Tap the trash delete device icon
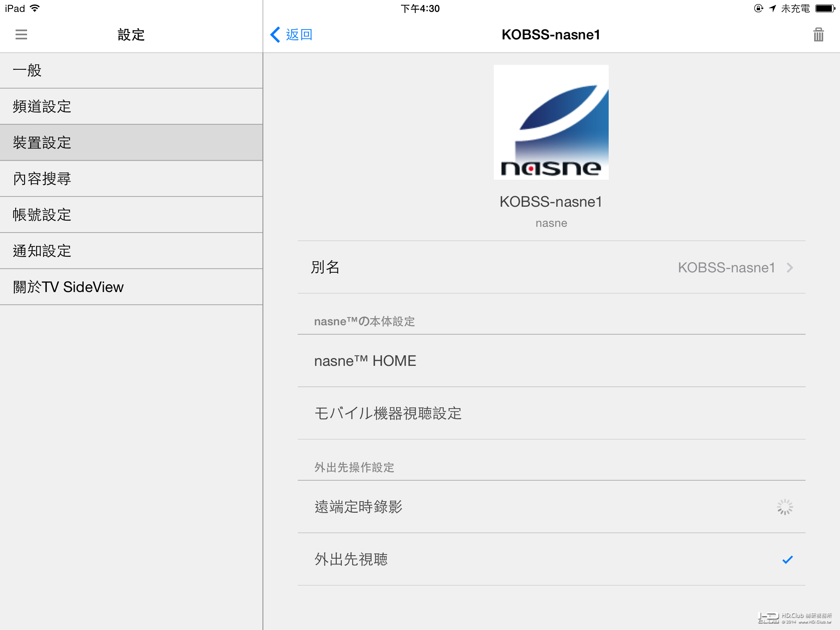Screen dimensions: 840x630 [x=818, y=34]
